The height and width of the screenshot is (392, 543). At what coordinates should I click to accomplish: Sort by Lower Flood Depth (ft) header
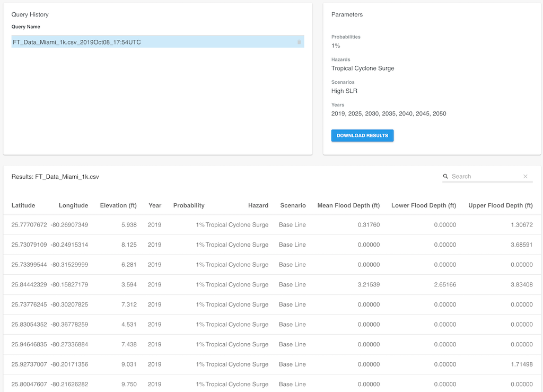[x=423, y=205]
